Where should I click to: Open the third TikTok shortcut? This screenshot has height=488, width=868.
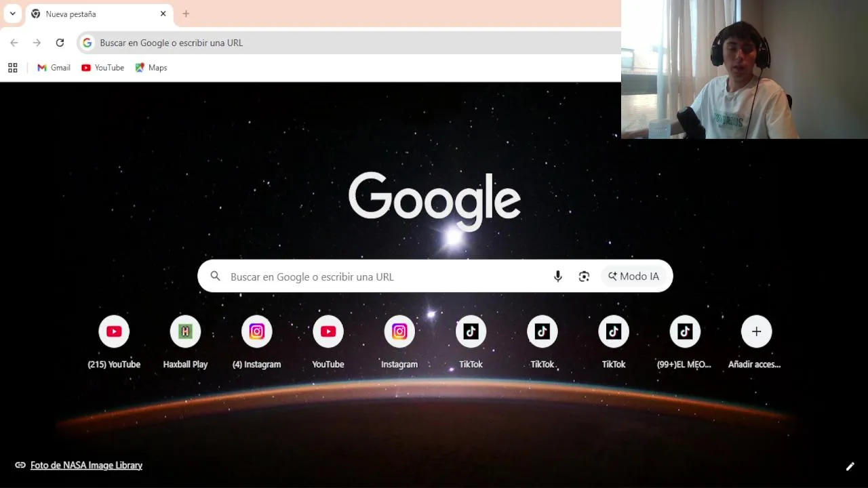[614, 342]
